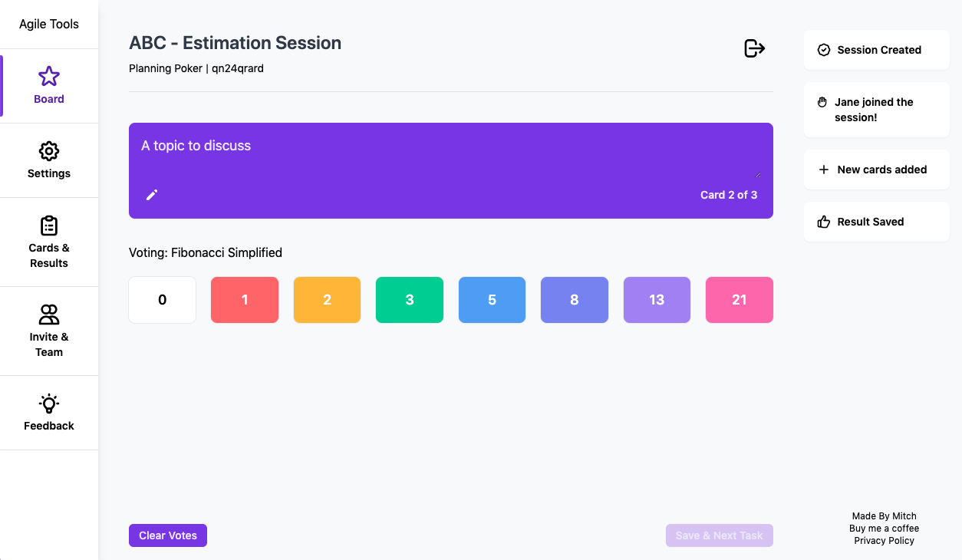
Task: Edit the topic using the pencil icon
Action: coord(151,195)
